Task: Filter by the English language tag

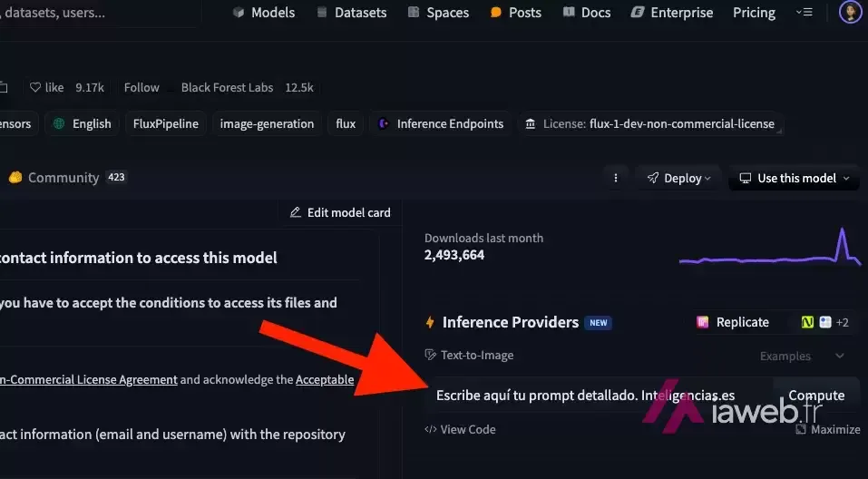Action: pos(82,124)
